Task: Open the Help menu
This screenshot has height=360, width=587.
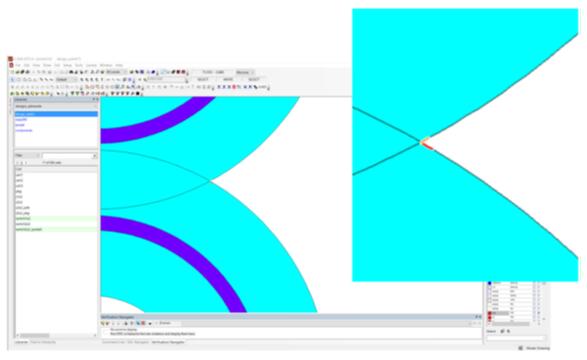Action: click(x=119, y=65)
